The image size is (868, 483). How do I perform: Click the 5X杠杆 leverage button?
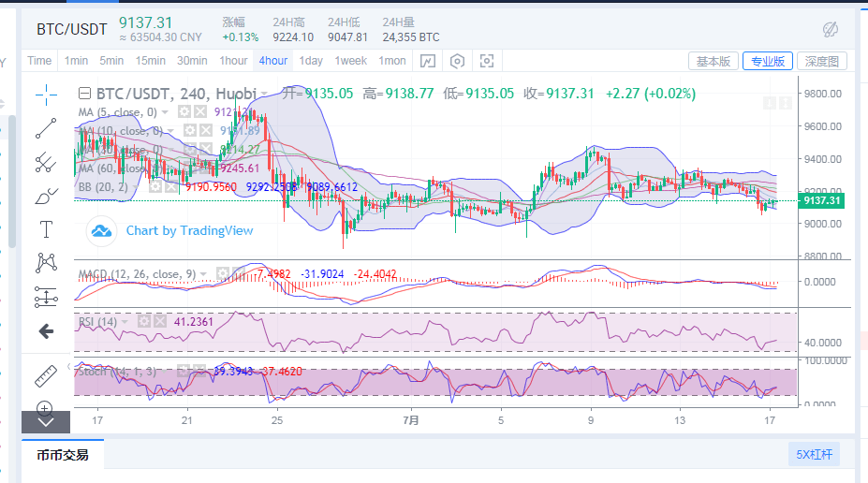(x=814, y=454)
